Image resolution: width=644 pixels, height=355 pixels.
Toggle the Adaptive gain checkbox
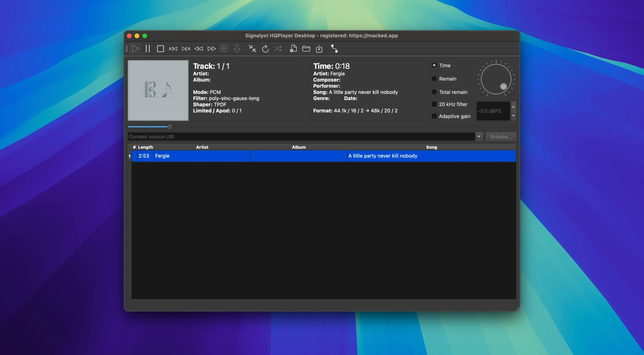point(434,116)
